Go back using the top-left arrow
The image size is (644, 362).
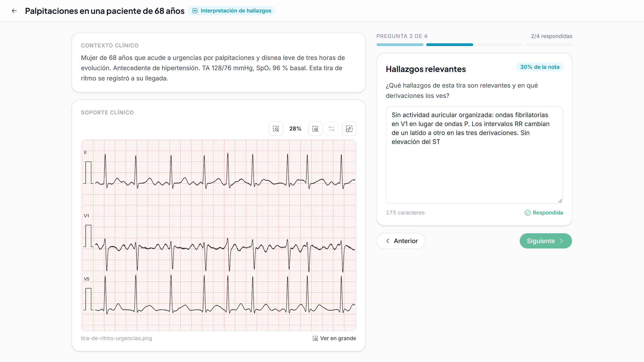point(14,11)
